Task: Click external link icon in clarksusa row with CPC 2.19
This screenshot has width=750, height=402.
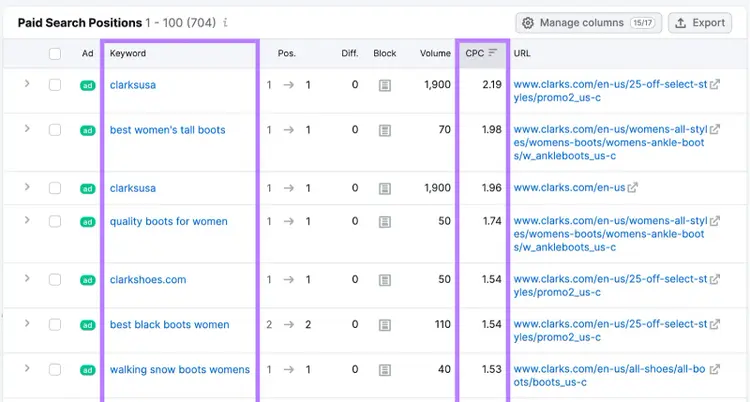Action: tap(715, 84)
